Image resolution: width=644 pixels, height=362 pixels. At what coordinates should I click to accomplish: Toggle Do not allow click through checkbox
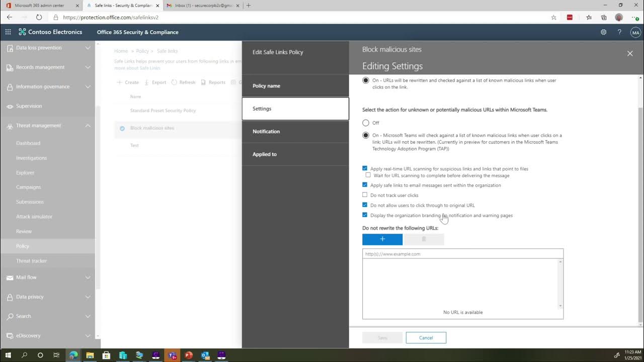coord(365,205)
